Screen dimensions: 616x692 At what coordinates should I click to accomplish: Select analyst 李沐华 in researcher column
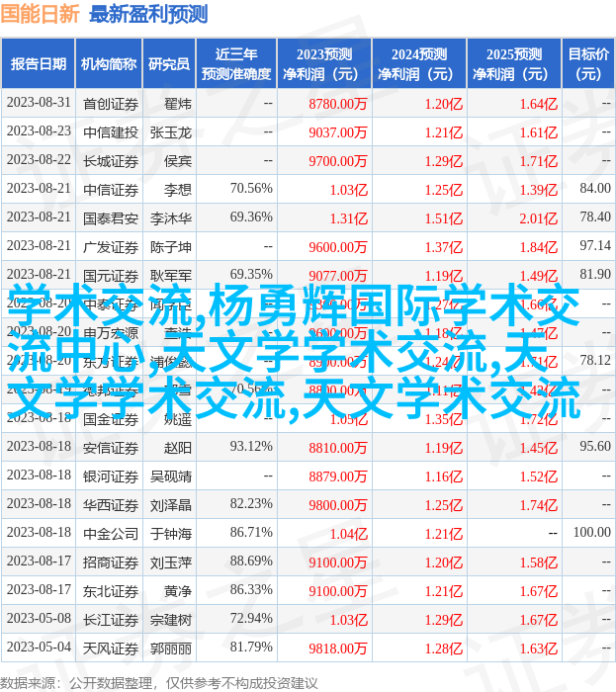pyautogui.click(x=170, y=218)
